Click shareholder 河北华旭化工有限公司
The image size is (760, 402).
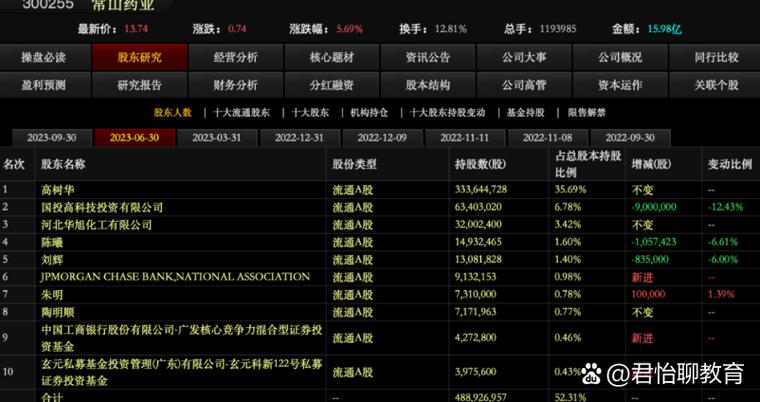click(x=96, y=225)
